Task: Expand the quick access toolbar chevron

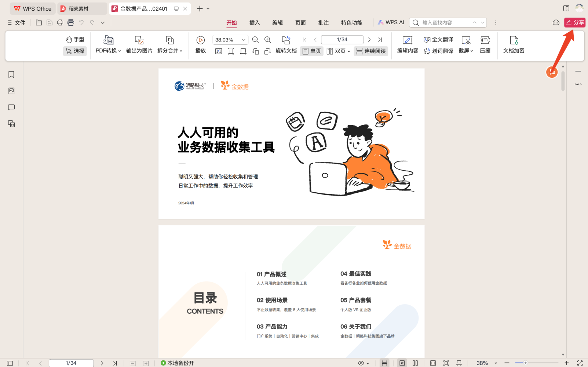Action: [103, 23]
